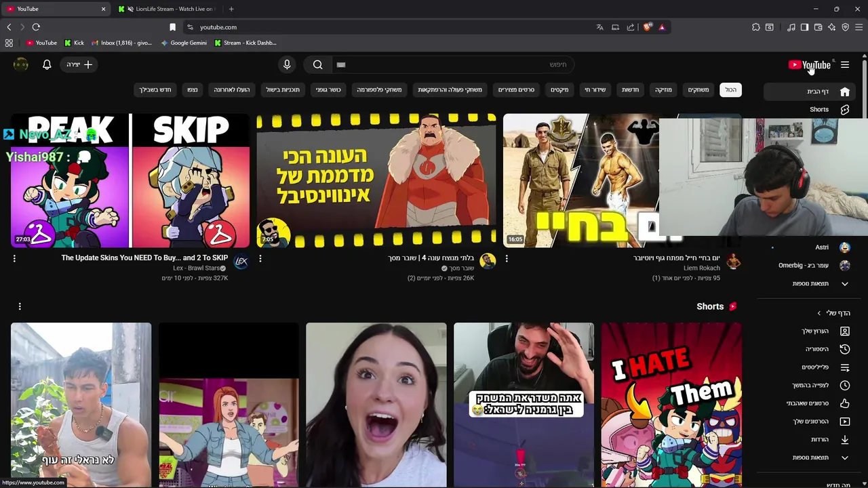Open YouTube notifications bell
868x488 pixels.
[x=47, y=64]
